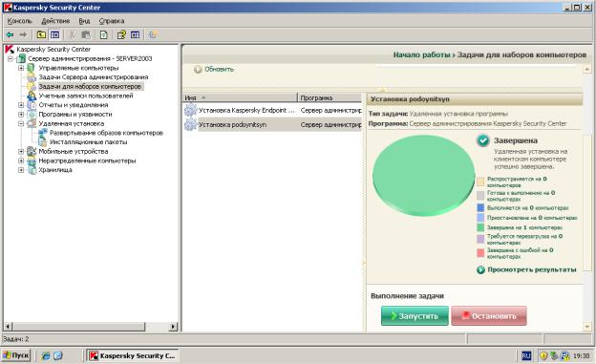
Task: Click the grey Forward arrow in the toolbar
Action: 23,35
